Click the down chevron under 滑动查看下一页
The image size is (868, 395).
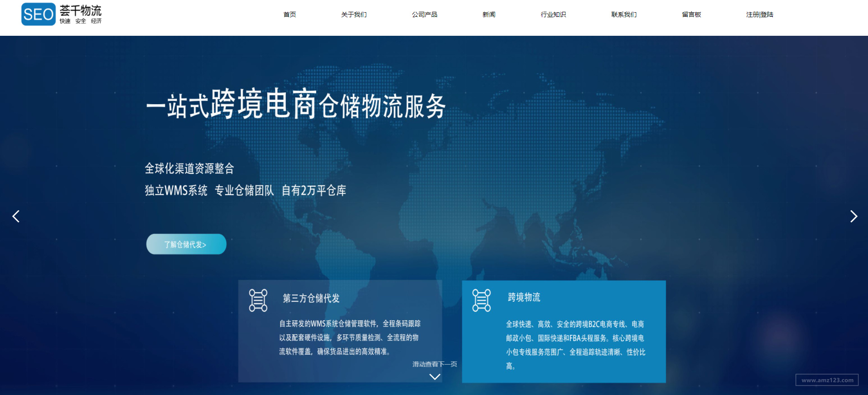click(x=435, y=377)
